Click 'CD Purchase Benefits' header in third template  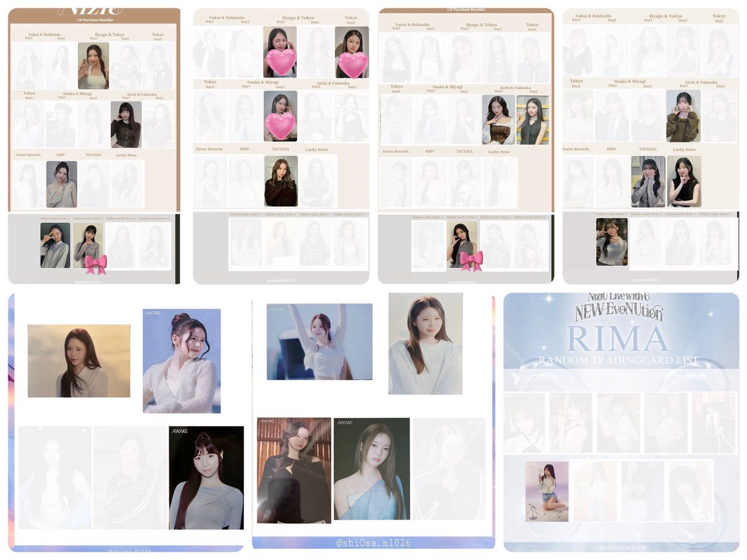point(466,10)
